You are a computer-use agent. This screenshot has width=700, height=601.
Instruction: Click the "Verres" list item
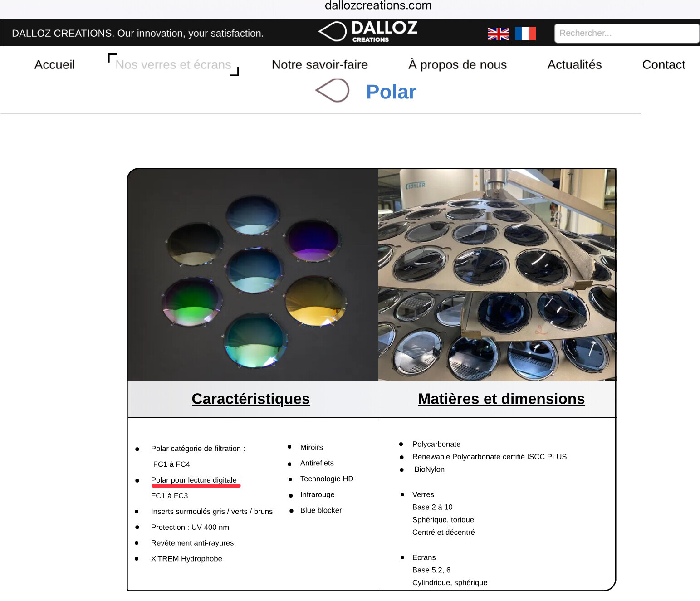tap(423, 494)
